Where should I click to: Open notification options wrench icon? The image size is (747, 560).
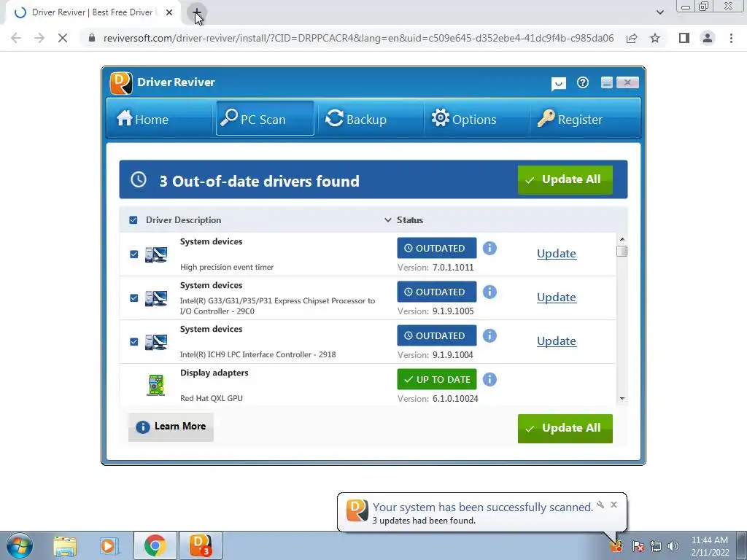pyautogui.click(x=600, y=505)
